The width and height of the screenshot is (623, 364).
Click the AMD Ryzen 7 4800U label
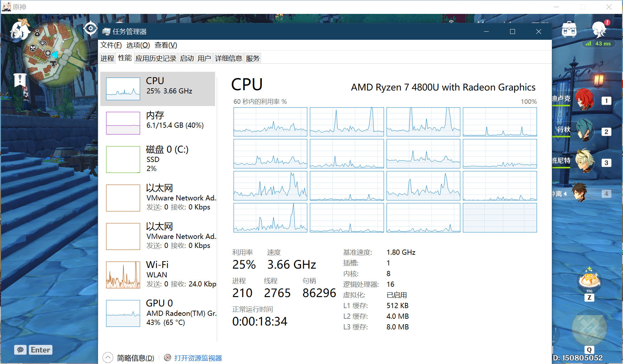click(443, 87)
